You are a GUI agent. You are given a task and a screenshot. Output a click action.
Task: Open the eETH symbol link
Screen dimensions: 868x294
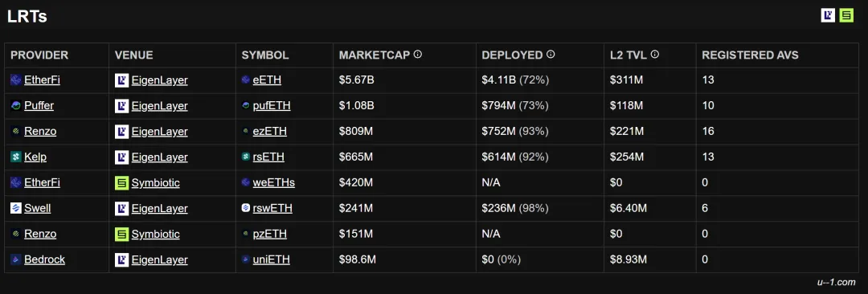point(267,80)
